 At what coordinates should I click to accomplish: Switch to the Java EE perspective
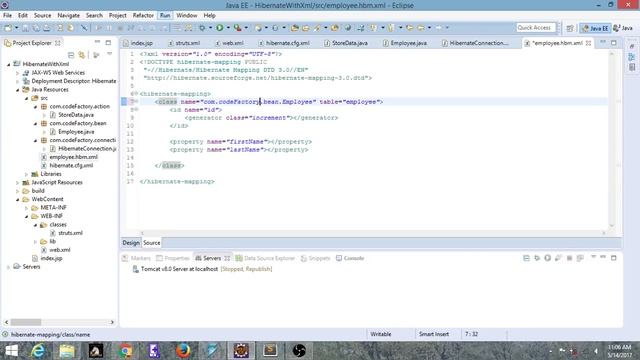pyautogui.click(x=596, y=28)
